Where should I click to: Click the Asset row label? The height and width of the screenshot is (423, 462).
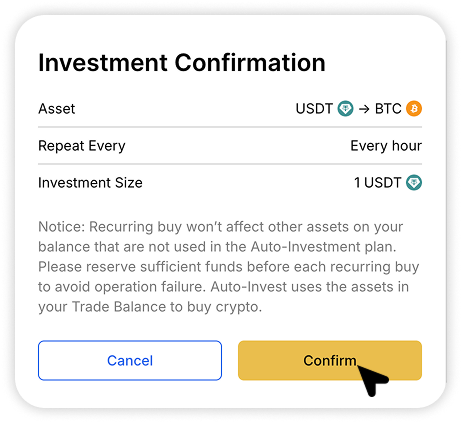57,109
